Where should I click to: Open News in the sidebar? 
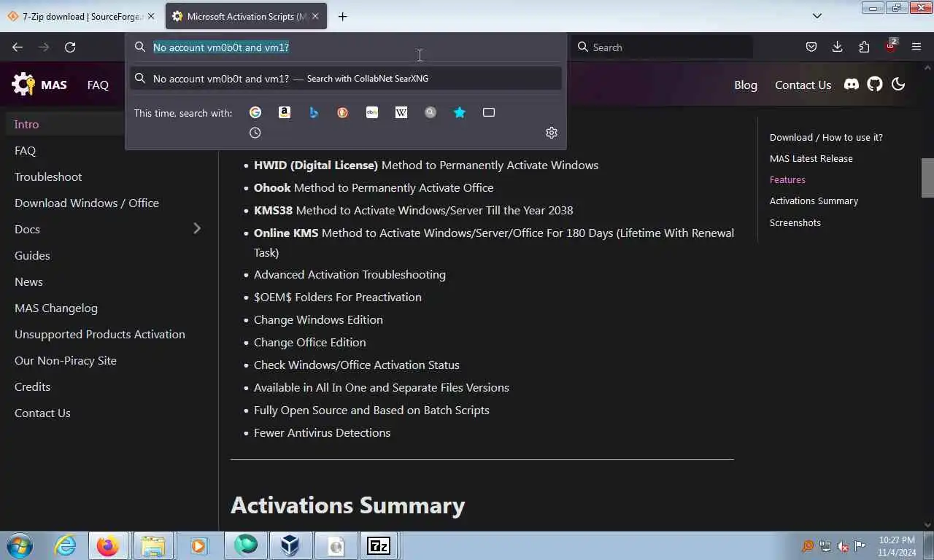28,281
